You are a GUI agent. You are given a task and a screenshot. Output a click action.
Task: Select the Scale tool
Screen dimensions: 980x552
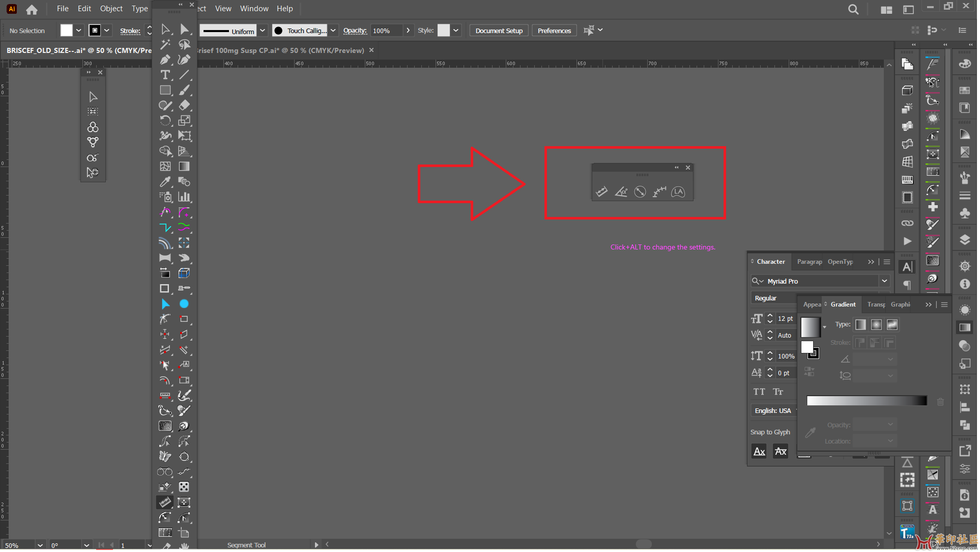(185, 121)
